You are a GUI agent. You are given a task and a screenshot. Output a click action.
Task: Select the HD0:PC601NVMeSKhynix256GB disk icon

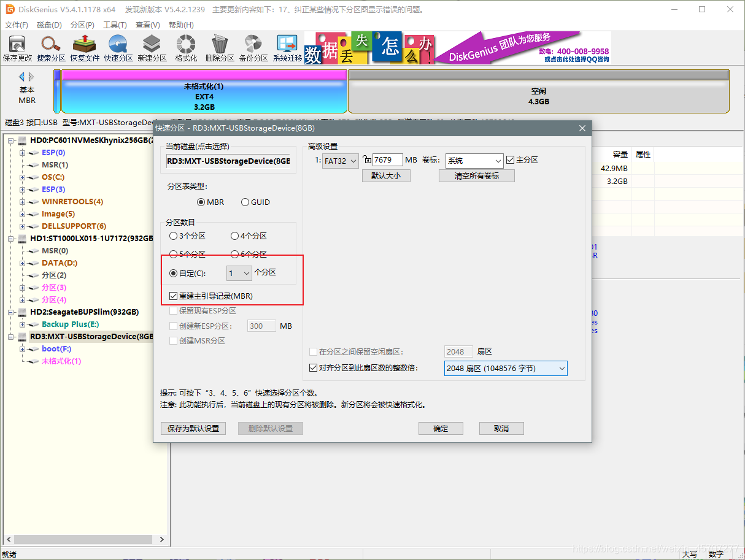pos(22,140)
